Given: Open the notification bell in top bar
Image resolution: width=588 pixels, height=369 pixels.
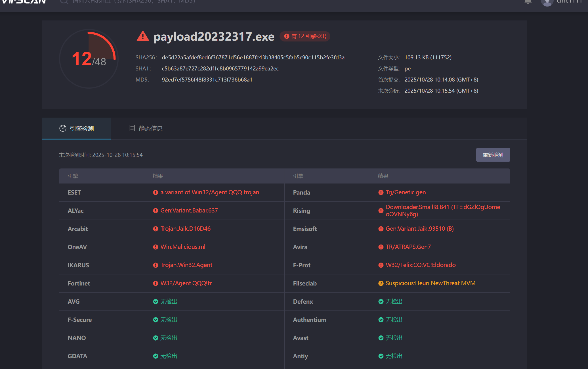Looking at the screenshot, I should (528, 2).
